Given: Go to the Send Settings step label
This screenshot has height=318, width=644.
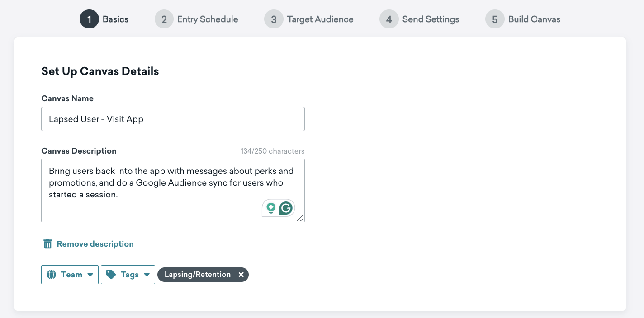Looking at the screenshot, I should coord(431,19).
